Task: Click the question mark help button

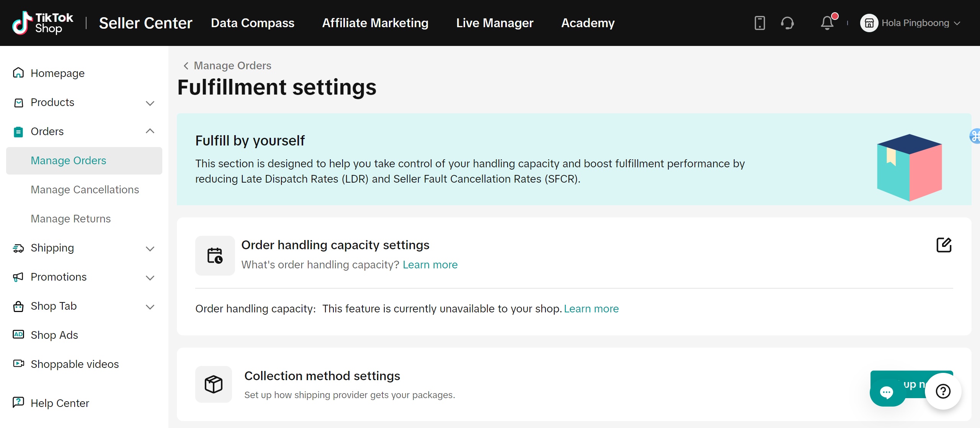Action: point(943,391)
